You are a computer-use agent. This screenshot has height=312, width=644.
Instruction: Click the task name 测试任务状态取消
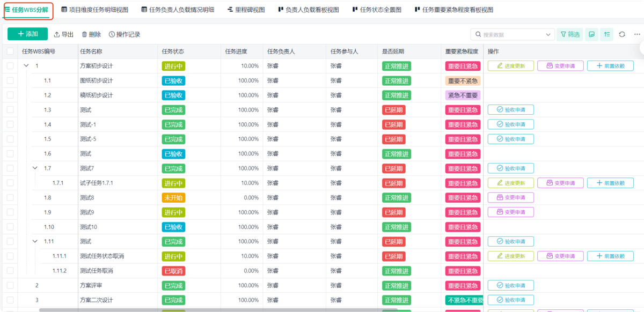point(102,256)
